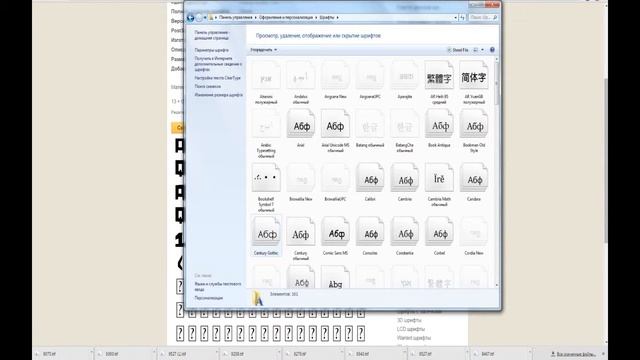Open LCD шрифты link on webpage behind

[411, 329]
